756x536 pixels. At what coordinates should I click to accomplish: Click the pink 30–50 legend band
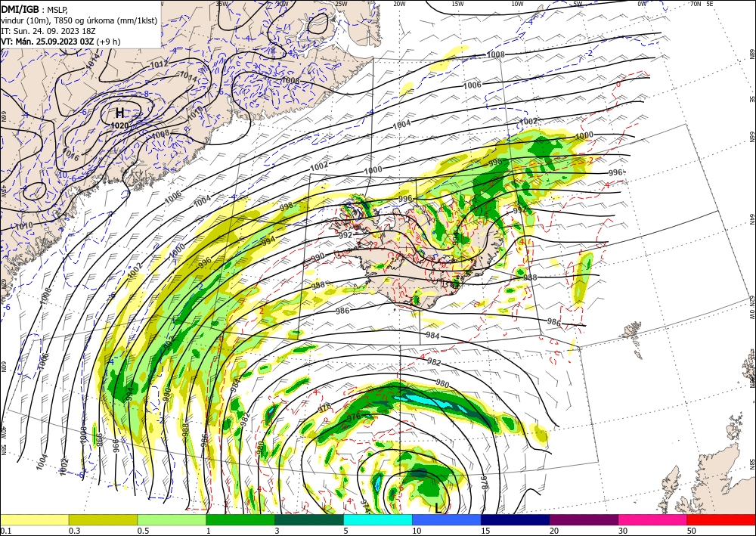pyautogui.click(x=653, y=519)
